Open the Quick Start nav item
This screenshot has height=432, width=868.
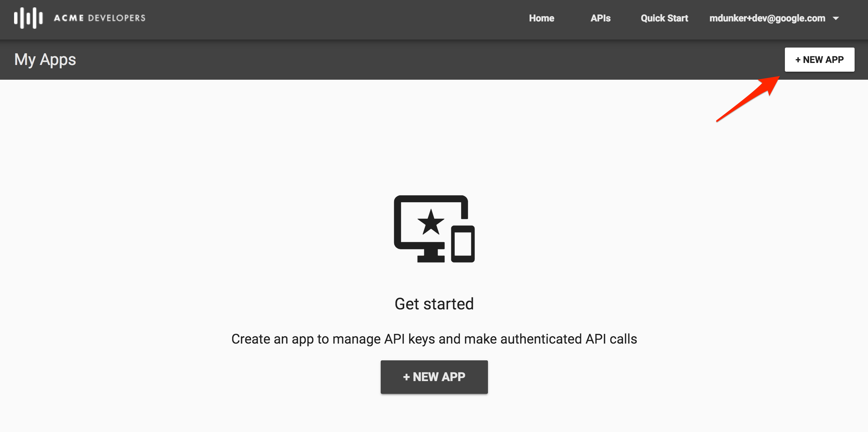pos(664,18)
